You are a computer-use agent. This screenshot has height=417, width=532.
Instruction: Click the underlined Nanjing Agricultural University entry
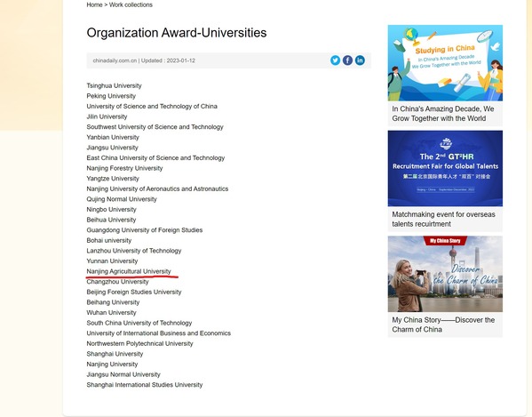pyautogui.click(x=129, y=271)
